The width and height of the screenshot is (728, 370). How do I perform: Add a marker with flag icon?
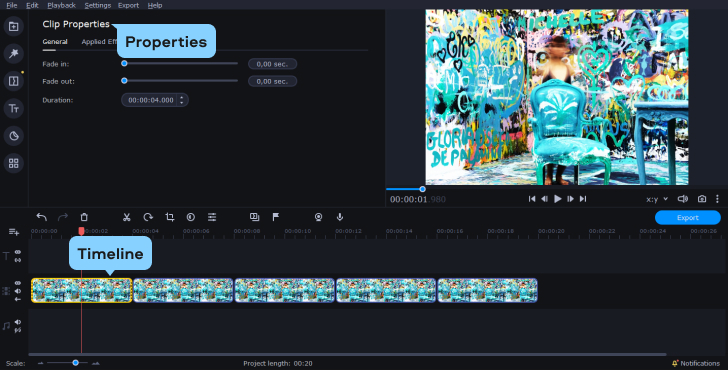276,217
